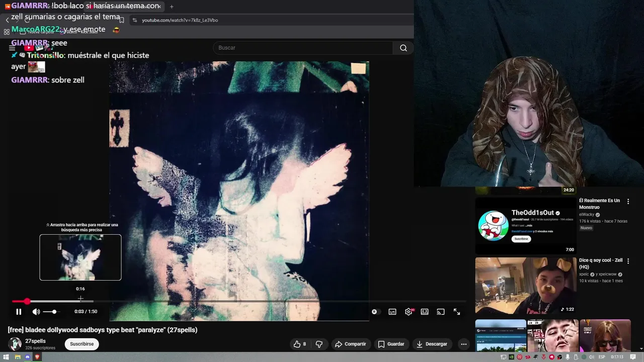This screenshot has height=362, width=644.
Task: Toggle subtitles with the captions icon
Action: (x=392, y=312)
